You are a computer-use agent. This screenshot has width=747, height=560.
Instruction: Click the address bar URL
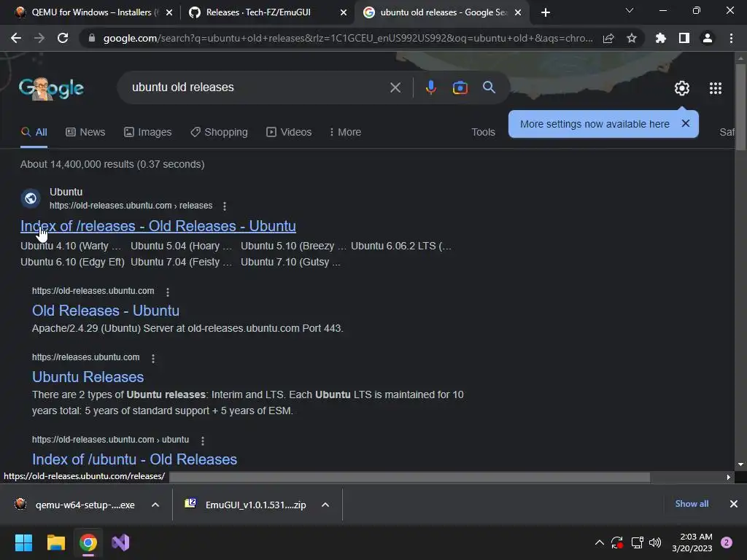[x=348, y=38]
